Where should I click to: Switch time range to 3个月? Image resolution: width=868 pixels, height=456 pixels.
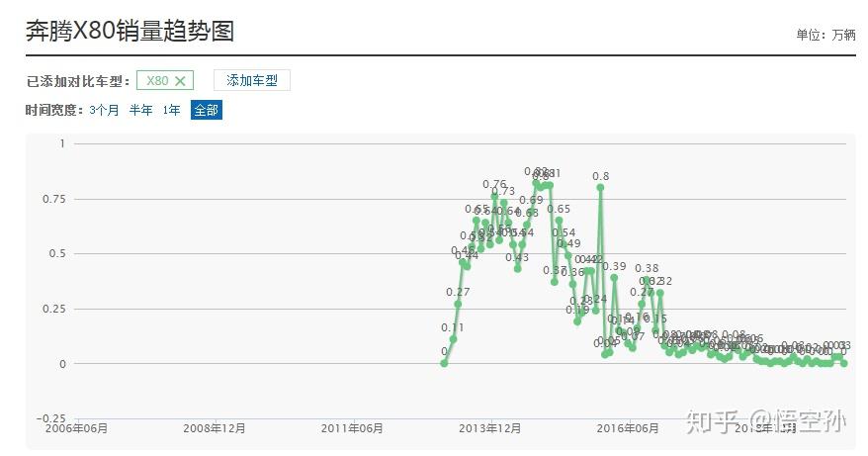point(104,111)
